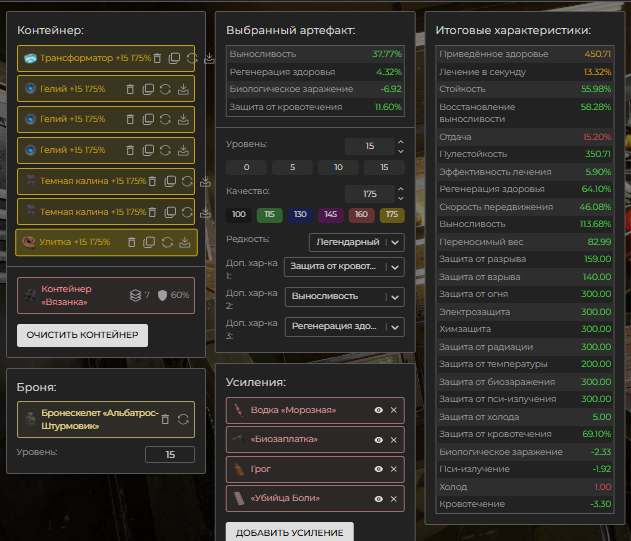This screenshot has width=631, height=541.
Task: Click the armor level input field
Action: coord(169,455)
